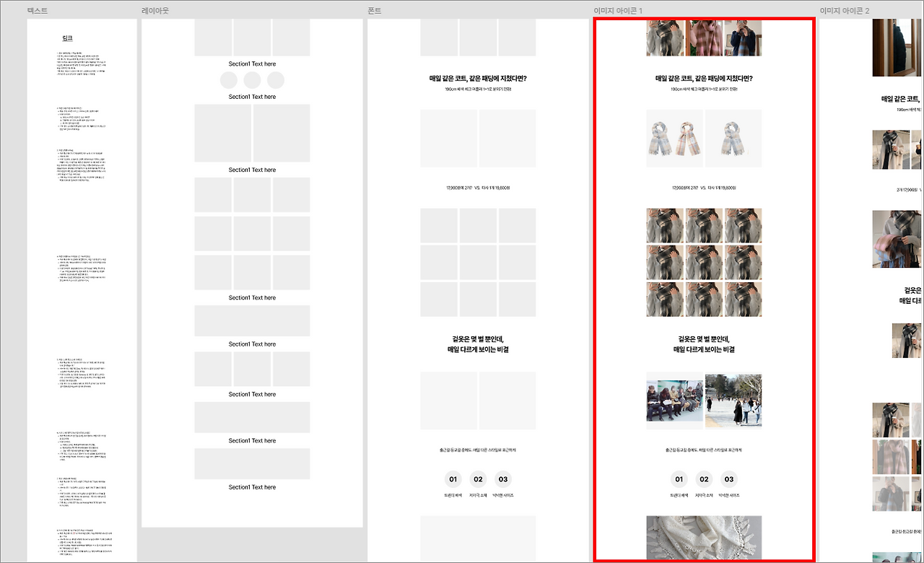Click the 02 badge in 이미지 아이콘 1 frame
This screenshot has height=563, width=924.
click(x=704, y=479)
